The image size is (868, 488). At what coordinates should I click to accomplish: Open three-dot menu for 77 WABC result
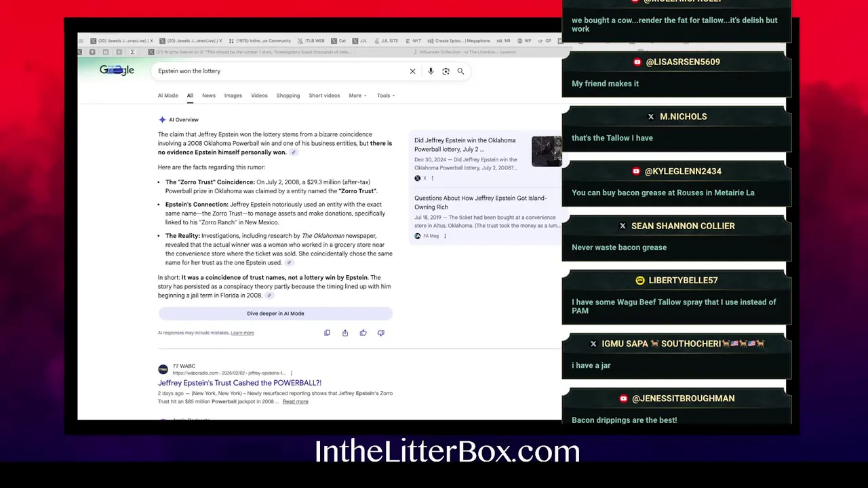[x=292, y=373]
